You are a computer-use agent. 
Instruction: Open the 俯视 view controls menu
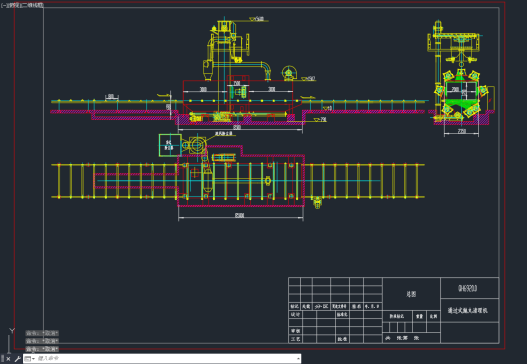coord(13,5)
